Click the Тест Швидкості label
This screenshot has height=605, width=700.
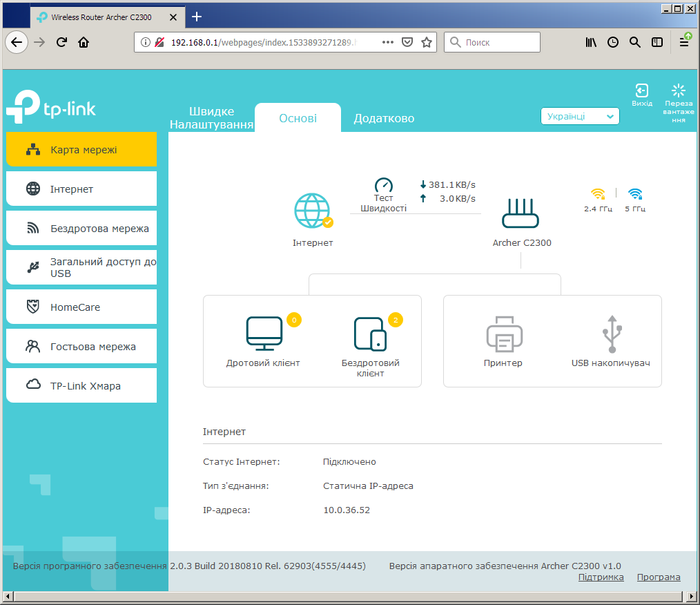[384, 203]
